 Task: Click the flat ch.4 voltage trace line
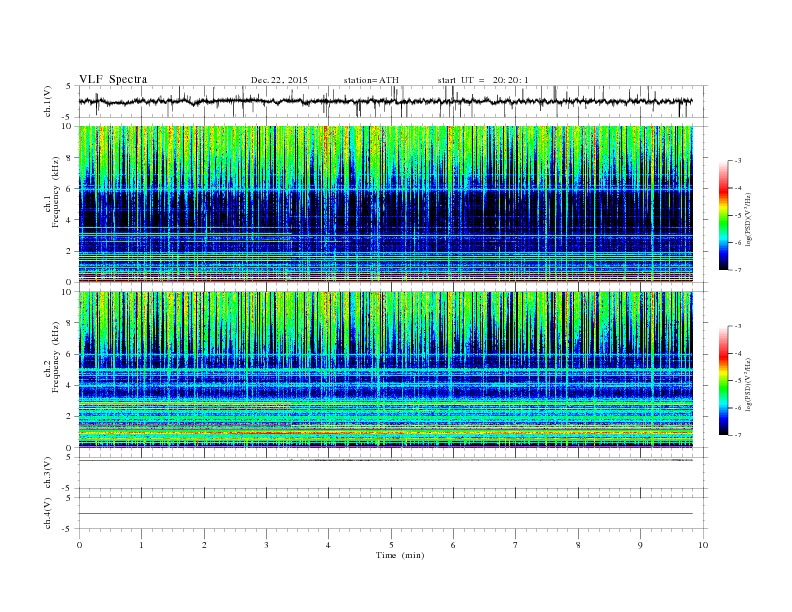click(x=385, y=514)
